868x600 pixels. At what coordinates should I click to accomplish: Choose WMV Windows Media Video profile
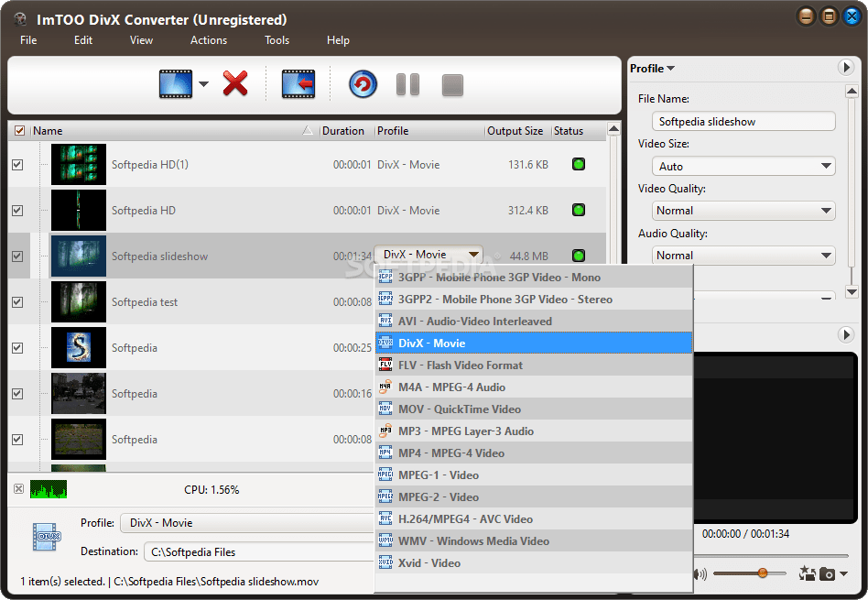pos(534,540)
